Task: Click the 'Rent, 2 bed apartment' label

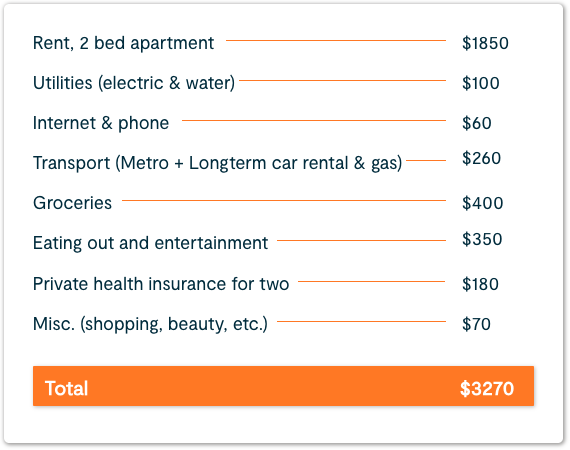Action: coord(123,43)
